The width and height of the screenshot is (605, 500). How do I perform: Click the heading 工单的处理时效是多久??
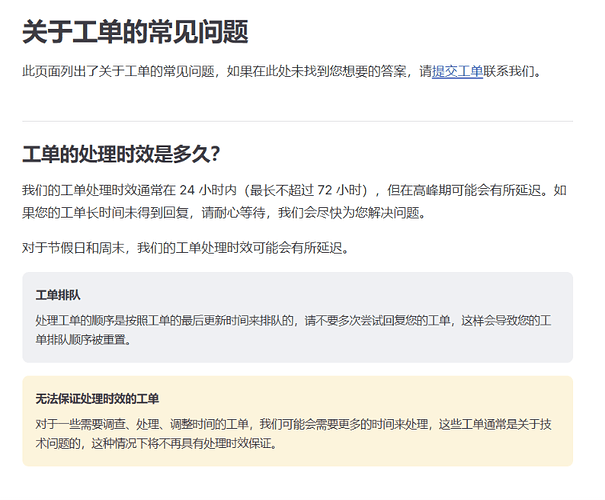pyautogui.click(x=121, y=154)
